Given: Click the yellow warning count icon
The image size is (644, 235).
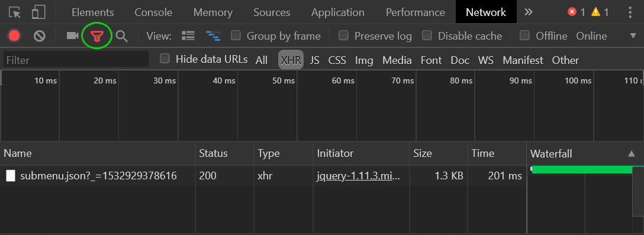Looking at the screenshot, I should click(595, 12).
